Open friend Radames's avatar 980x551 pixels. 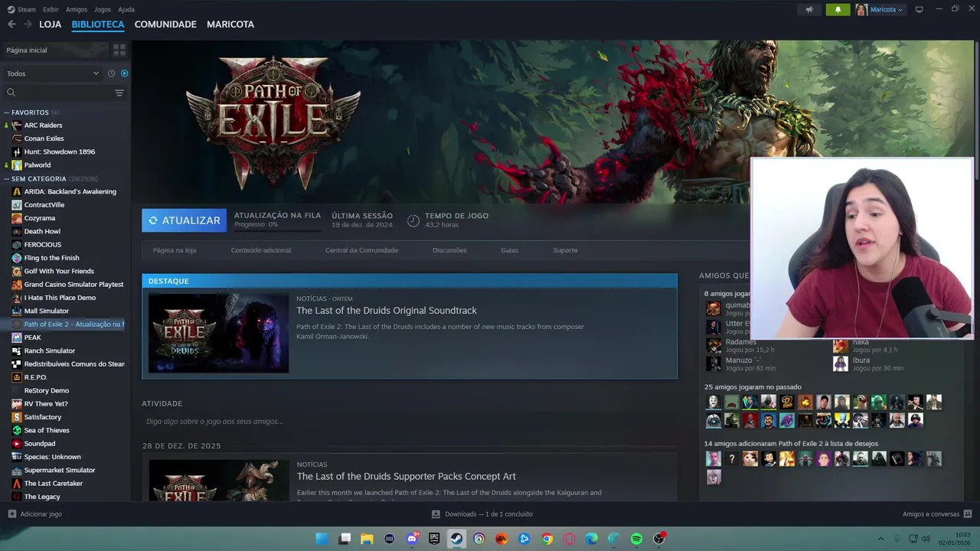pos(714,345)
